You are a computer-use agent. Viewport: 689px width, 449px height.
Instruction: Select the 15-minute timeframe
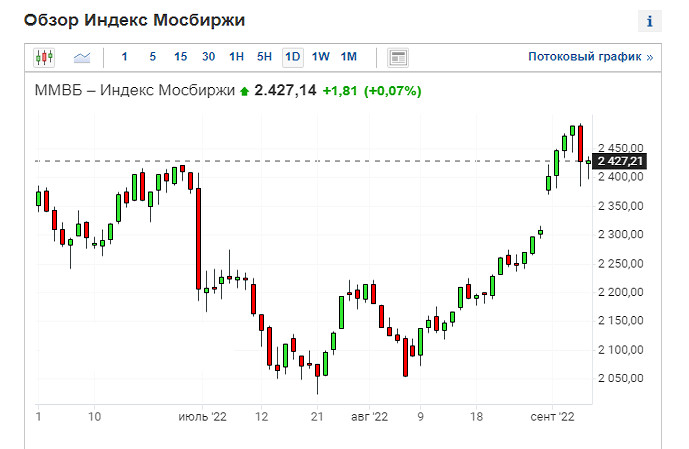(180, 57)
